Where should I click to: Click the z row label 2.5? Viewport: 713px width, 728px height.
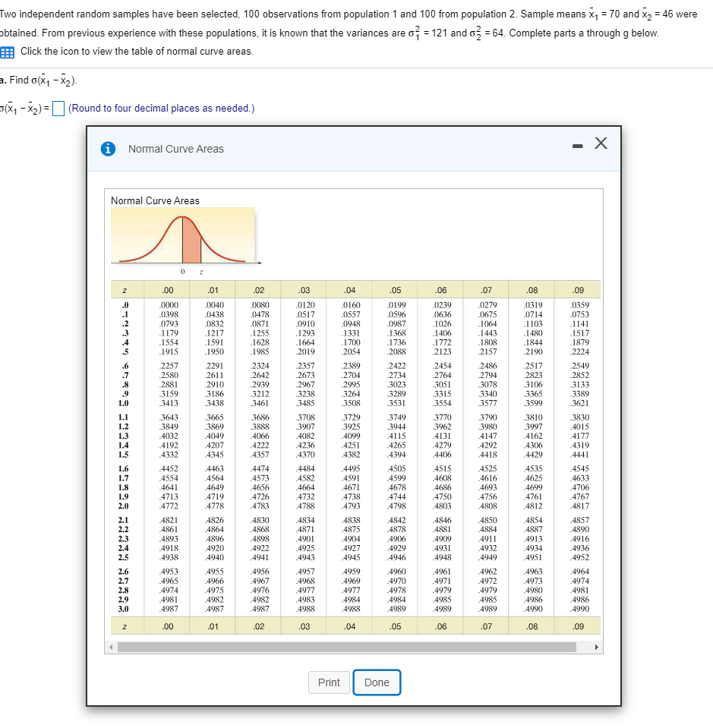click(124, 556)
